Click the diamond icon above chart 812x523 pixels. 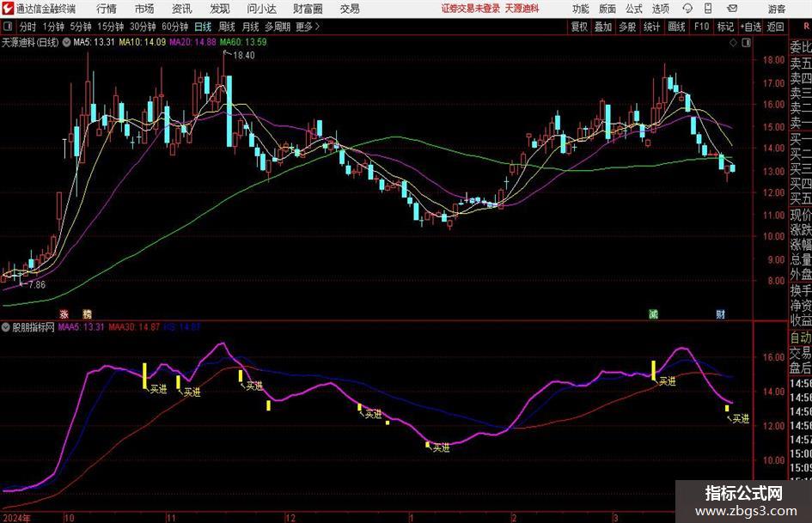733,43
